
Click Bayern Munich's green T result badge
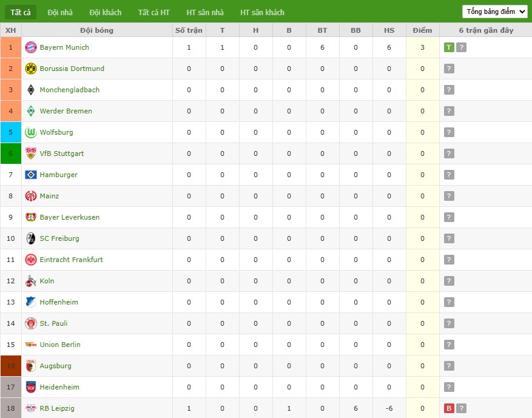(x=449, y=47)
